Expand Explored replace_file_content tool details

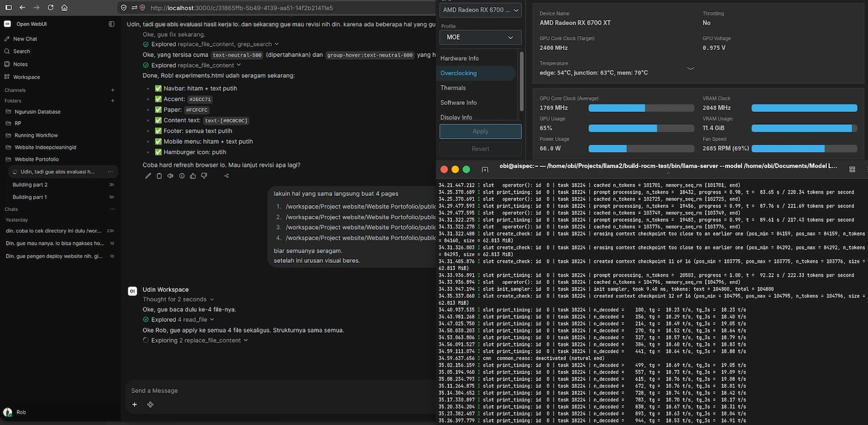coord(192,65)
